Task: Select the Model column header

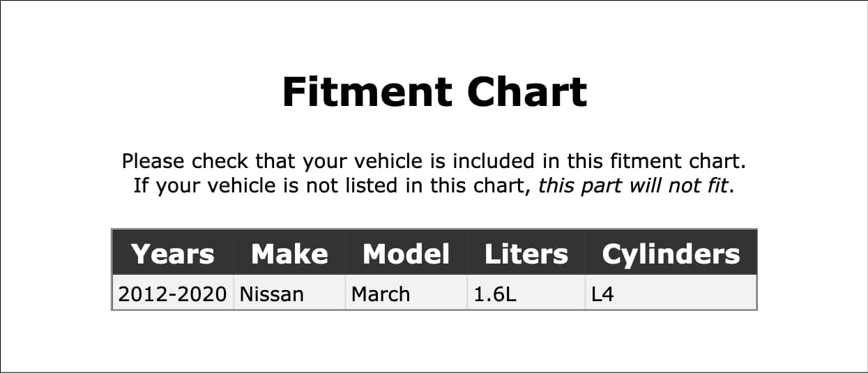Action: coord(406,254)
